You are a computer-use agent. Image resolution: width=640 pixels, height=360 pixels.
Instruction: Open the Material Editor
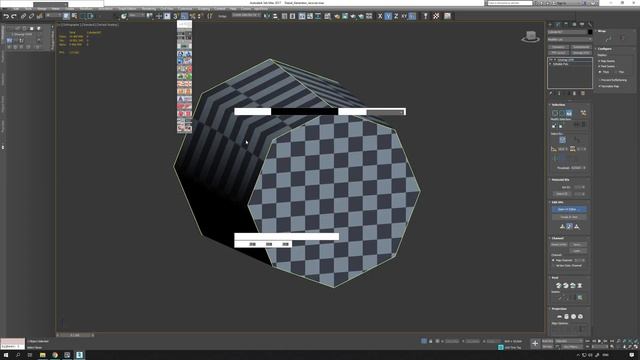click(x=328, y=16)
